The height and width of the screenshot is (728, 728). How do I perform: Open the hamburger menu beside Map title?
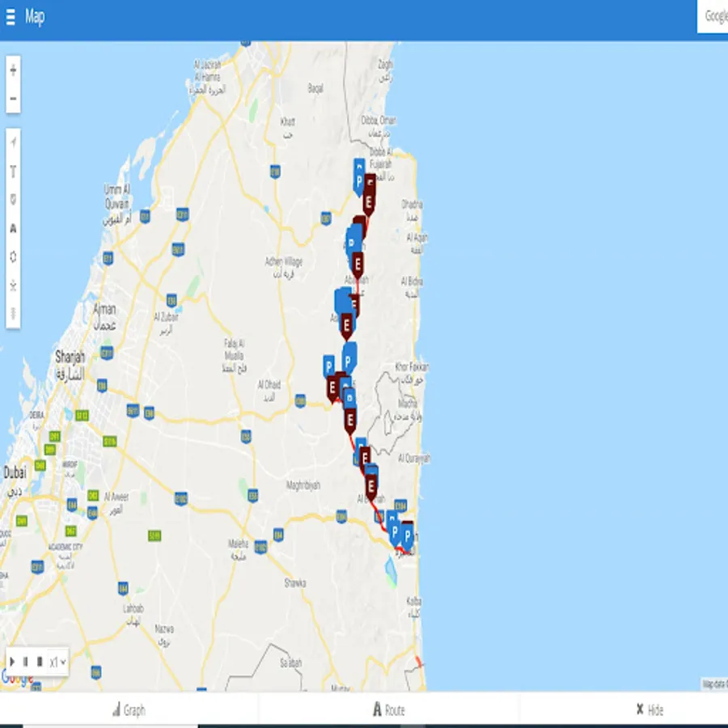point(11,17)
